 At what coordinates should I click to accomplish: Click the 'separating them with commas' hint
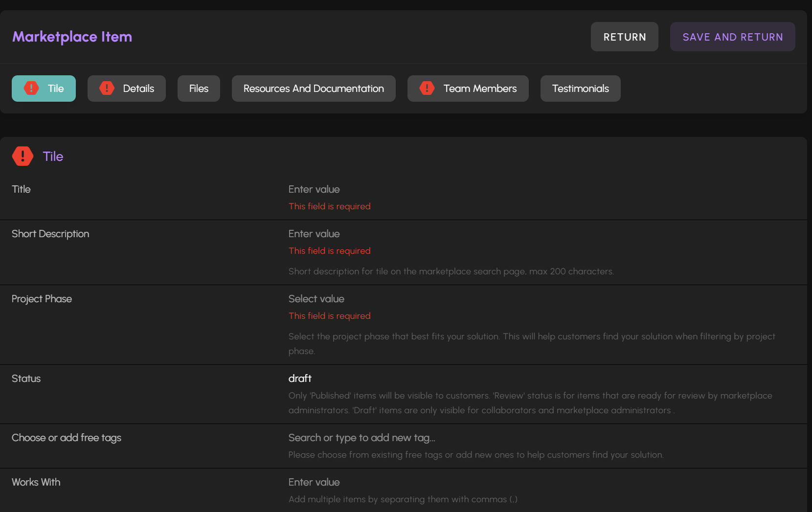pyautogui.click(x=403, y=499)
